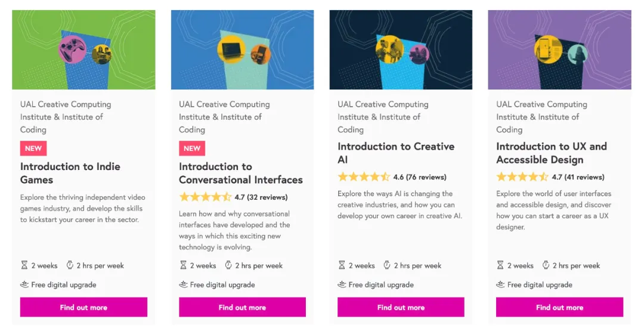Click the purple UX Design course thumbnail
The height and width of the screenshot is (334, 644).
(559, 50)
